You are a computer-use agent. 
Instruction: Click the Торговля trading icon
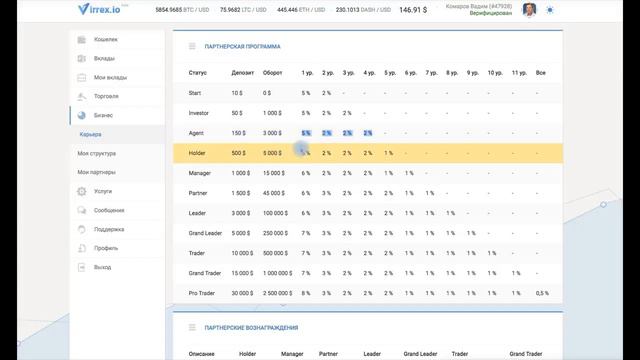point(82,96)
